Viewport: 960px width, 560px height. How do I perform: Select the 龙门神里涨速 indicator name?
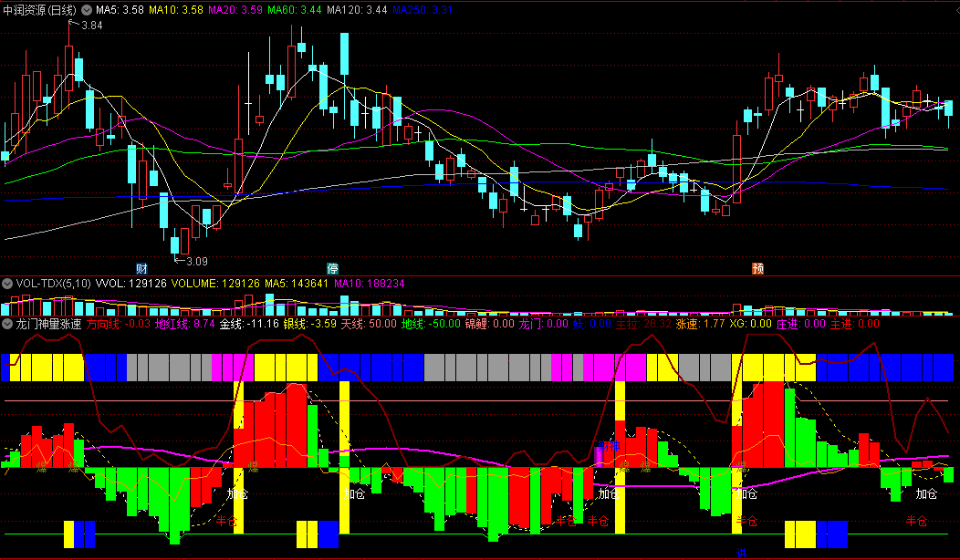[48, 324]
